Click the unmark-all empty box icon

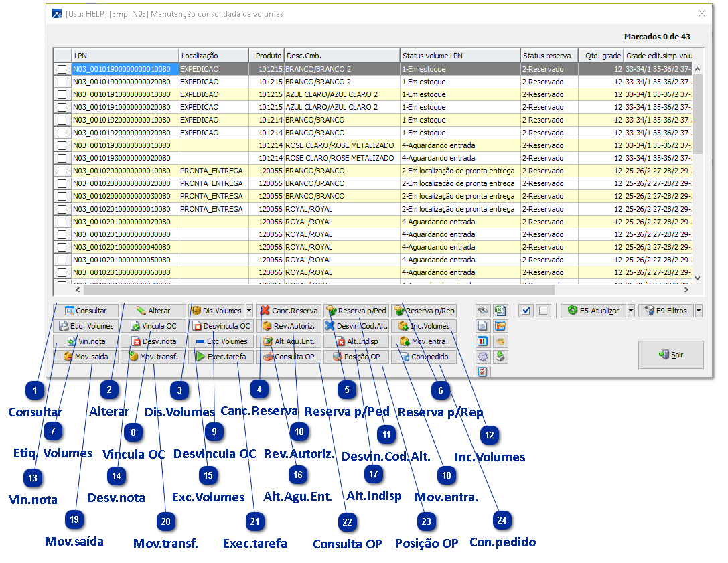point(542,311)
